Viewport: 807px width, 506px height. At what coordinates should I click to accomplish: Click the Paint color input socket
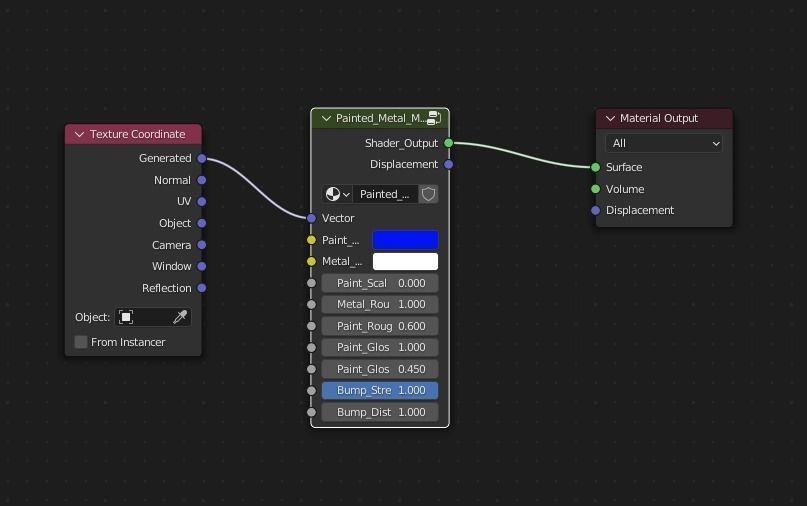311,240
